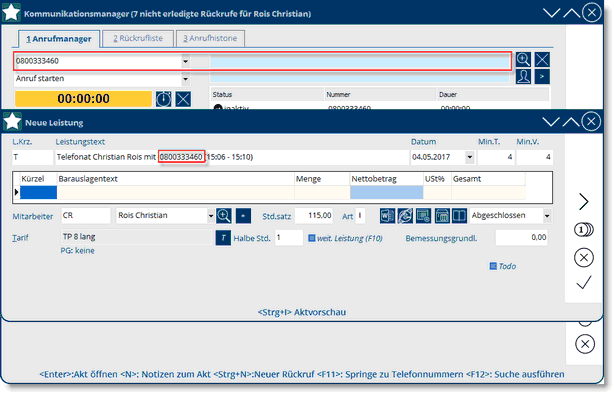Collapse Kommunikationsmanager with down chevron
Screen dimensions: 614x394
551,13
